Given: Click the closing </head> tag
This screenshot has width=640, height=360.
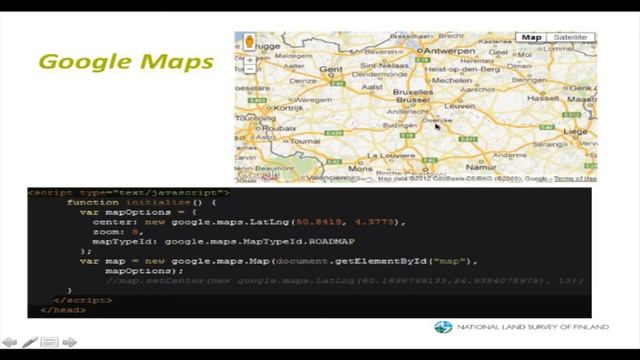Looking at the screenshot, I should point(63,310).
